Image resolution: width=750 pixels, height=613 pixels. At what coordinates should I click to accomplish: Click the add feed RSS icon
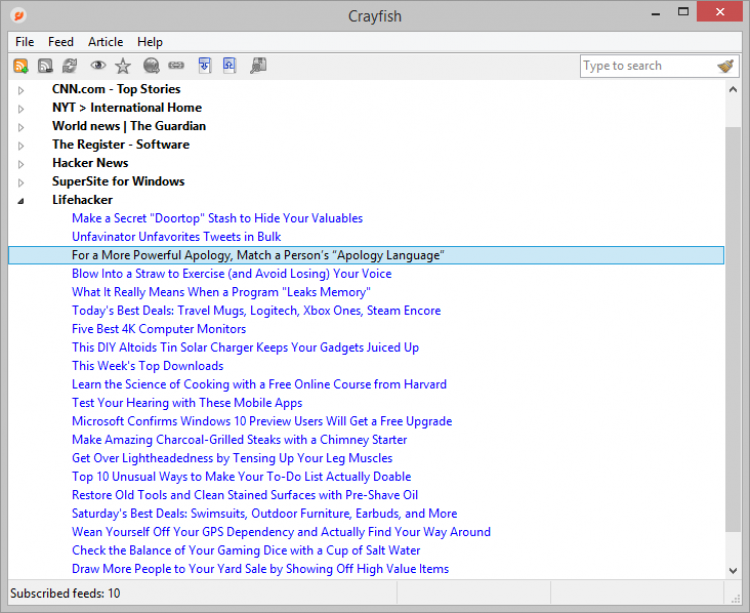tap(21, 66)
